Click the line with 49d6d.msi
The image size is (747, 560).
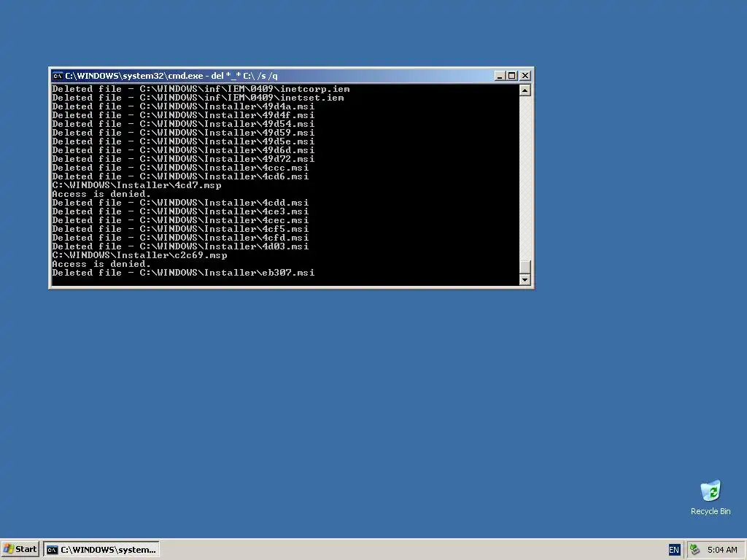pyautogui.click(x=183, y=150)
